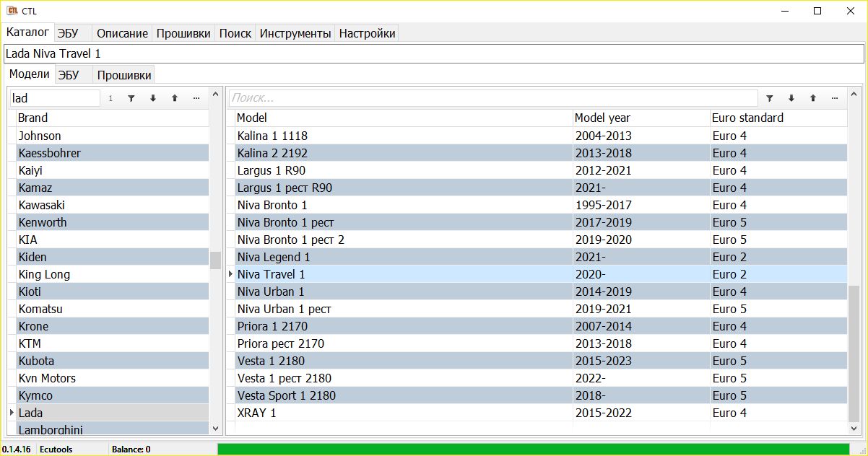Sort by the Brand column header
868x456 pixels.
pyautogui.click(x=113, y=118)
